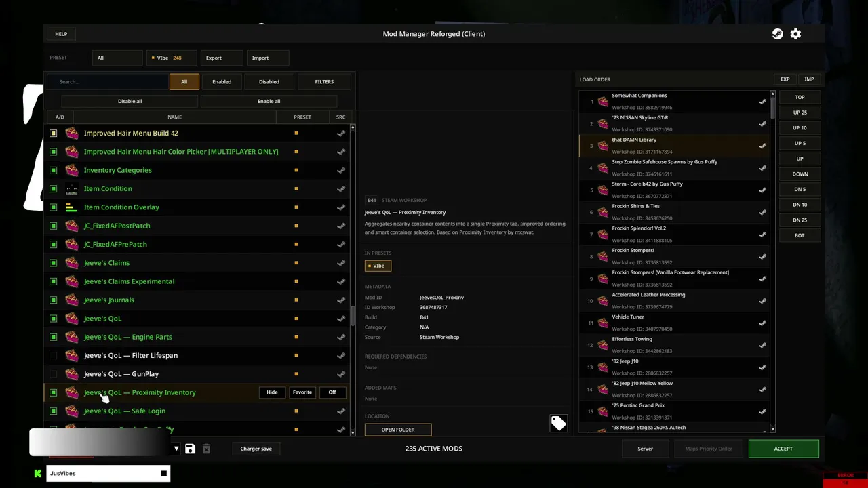This screenshot has width=868, height=488.
Task: Click the mod icon of Vehicle Tuner
Action: click(x=603, y=323)
